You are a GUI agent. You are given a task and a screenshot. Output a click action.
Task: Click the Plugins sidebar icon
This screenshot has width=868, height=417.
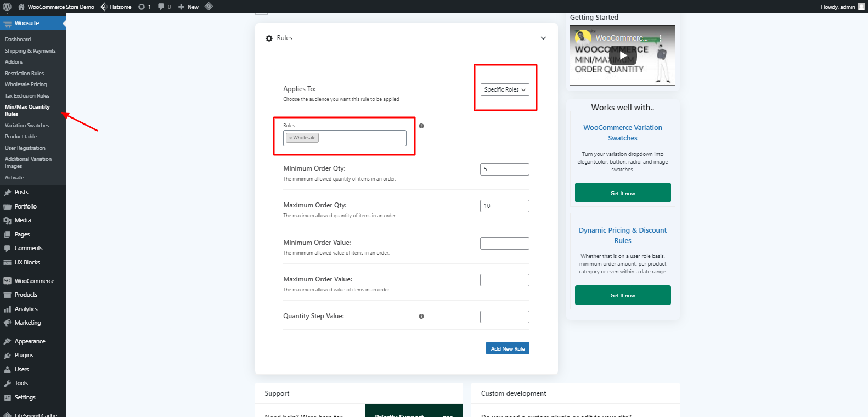coord(7,356)
